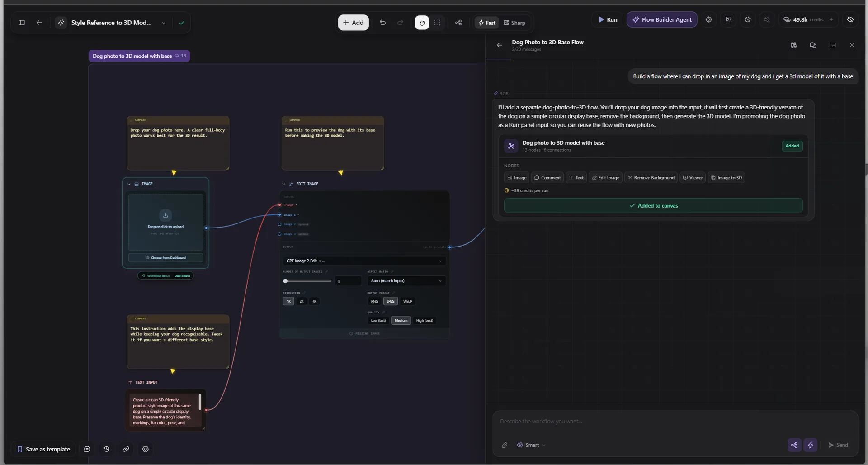Image resolution: width=868 pixels, height=465 pixels.
Task: Open the canvas settings gear icon
Action: [x=146, y=449]
